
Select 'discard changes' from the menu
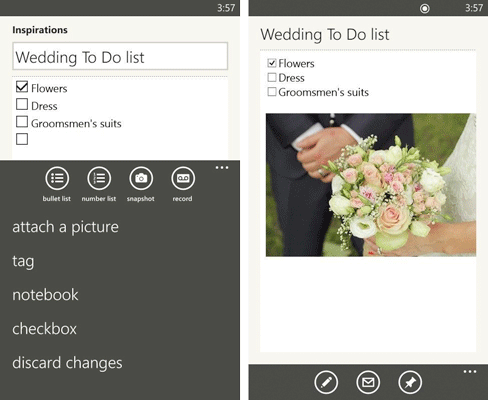tap(67, 363)
